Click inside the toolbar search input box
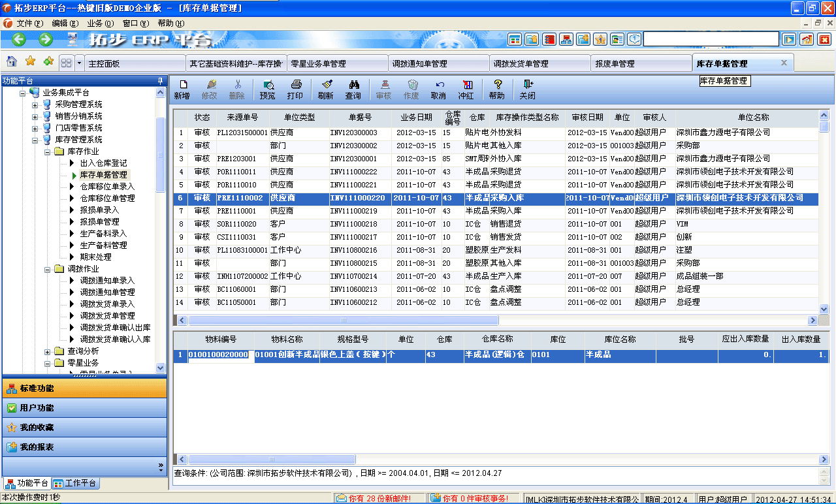Image resolution: width=836 pixels, height=504 pixels. click(x=711, y=39)
